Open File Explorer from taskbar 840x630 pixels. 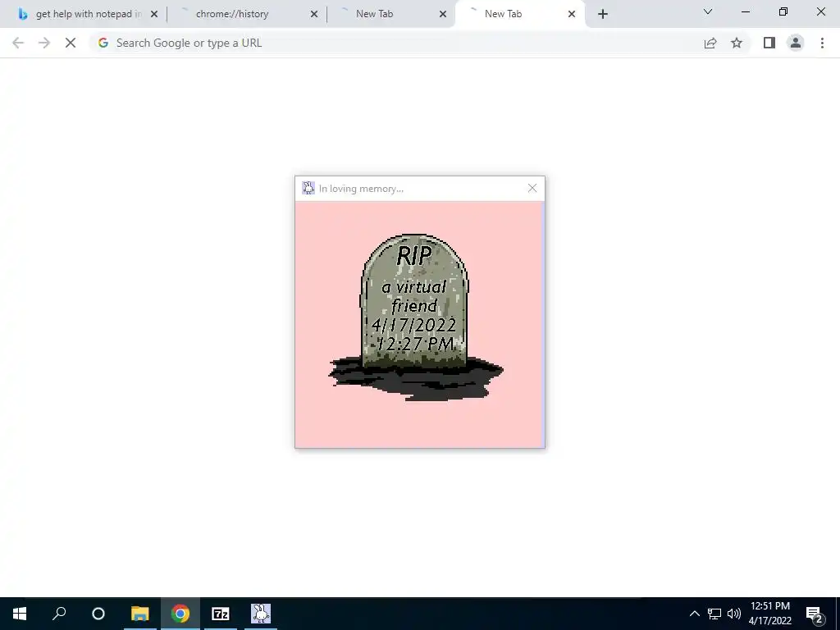(x=139, y=614)
